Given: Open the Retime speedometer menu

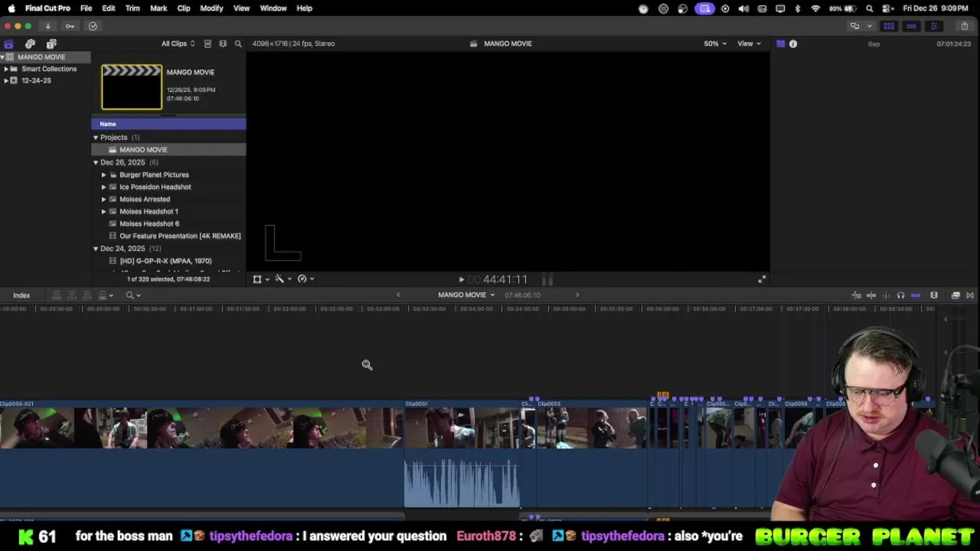Looking at the screenshot, I should [305, 279].
